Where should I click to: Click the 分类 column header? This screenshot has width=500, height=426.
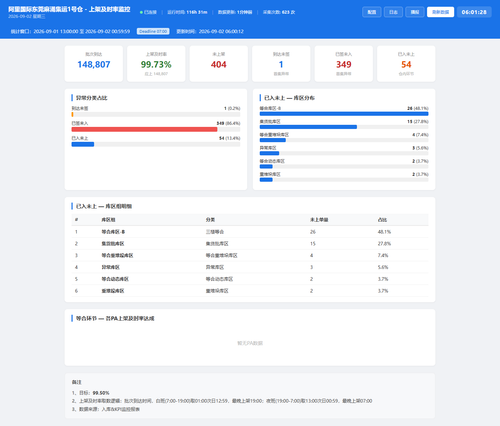(210, 220)
